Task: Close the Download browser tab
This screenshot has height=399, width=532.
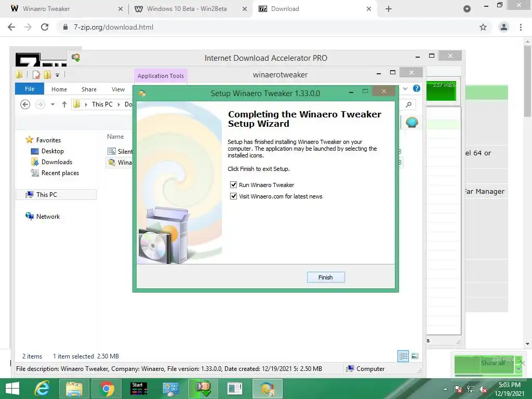Action: (369, 9)
